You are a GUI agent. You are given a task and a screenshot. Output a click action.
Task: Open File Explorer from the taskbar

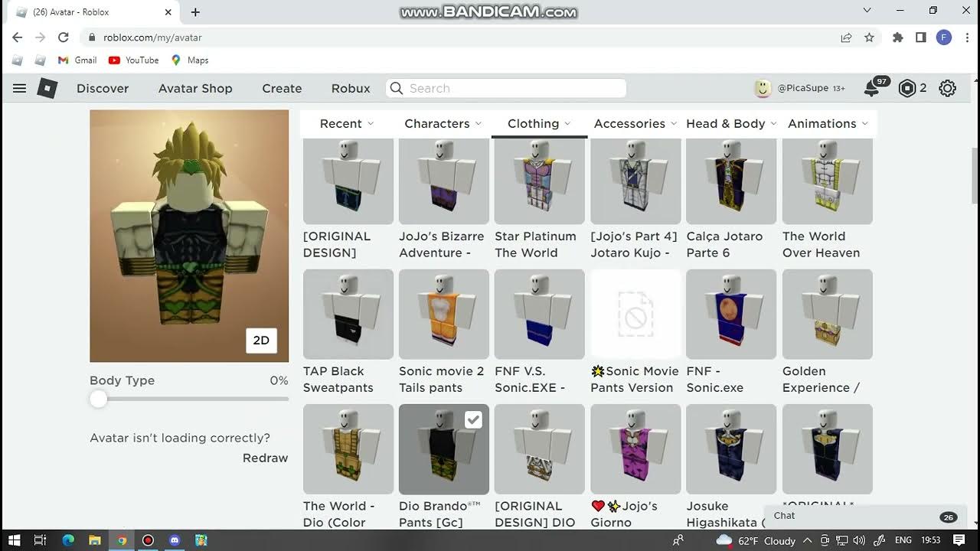[x=95, y=540]
